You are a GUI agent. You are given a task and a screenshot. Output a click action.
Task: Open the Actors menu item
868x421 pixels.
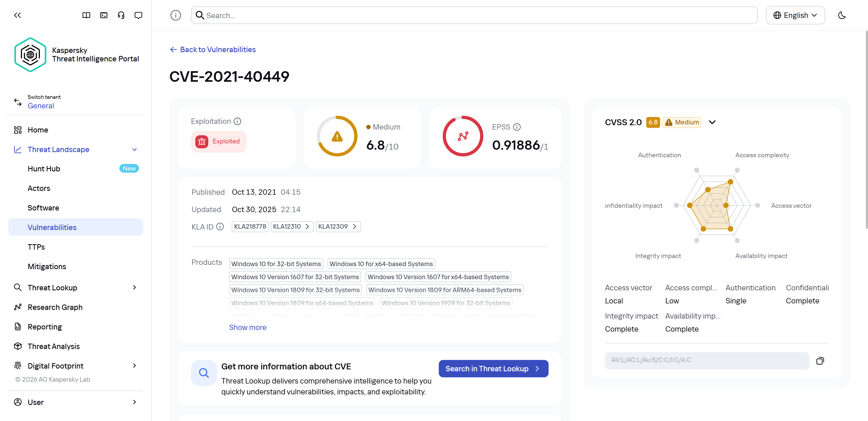pyautogui.click(x=39, y=188)
